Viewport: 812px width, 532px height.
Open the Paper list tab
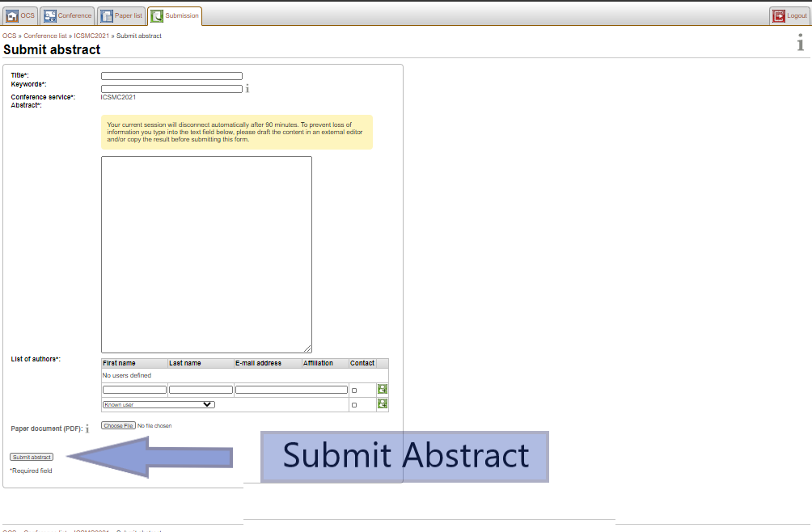121,15
